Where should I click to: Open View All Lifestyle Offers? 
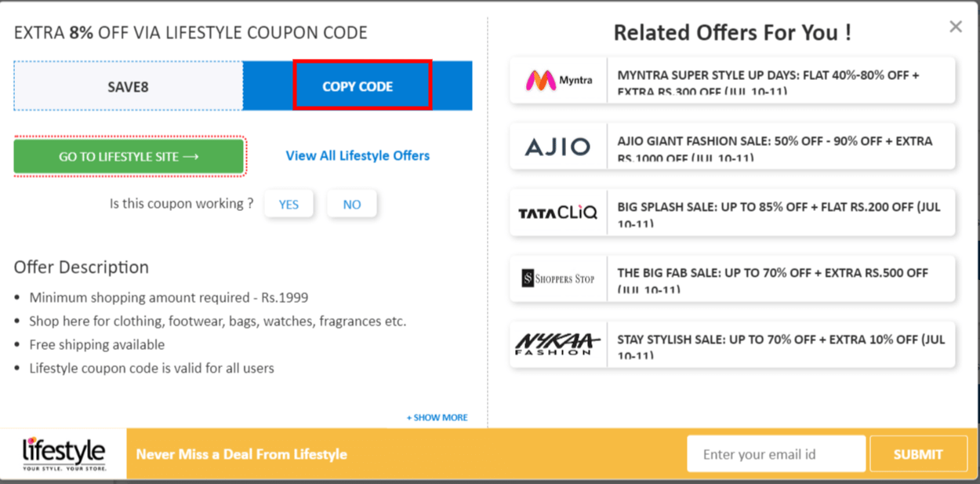pyautogui.click(x=358, y=155)
